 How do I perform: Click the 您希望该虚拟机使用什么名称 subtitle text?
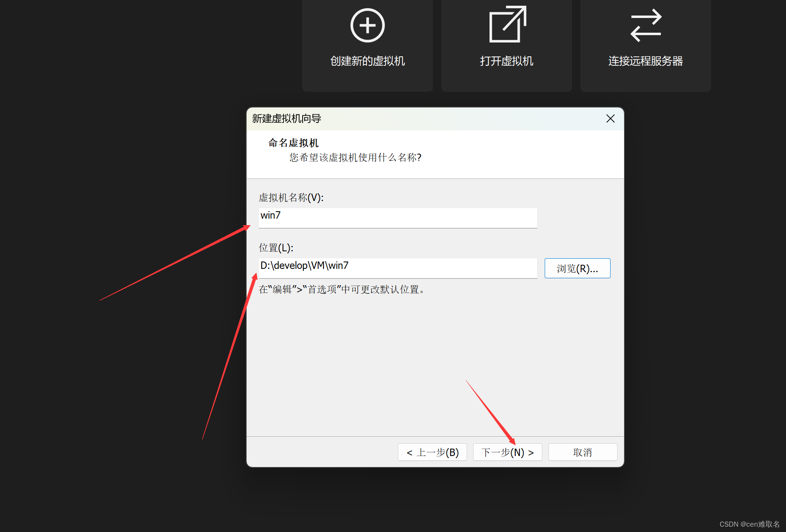(355, 157)
